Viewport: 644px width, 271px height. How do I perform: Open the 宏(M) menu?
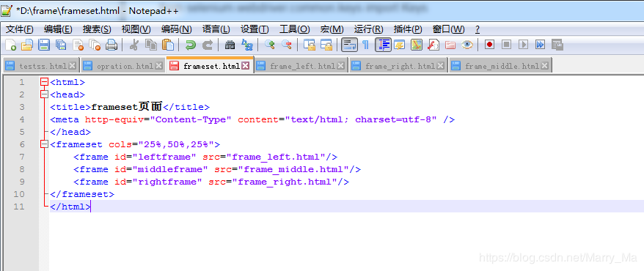[x=332, y=29]
